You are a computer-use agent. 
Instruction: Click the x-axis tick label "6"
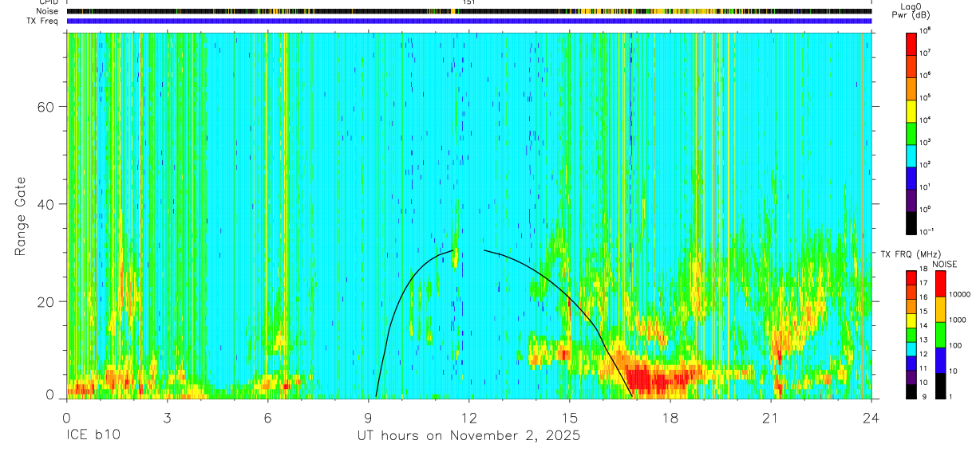(x=267, y=418)
